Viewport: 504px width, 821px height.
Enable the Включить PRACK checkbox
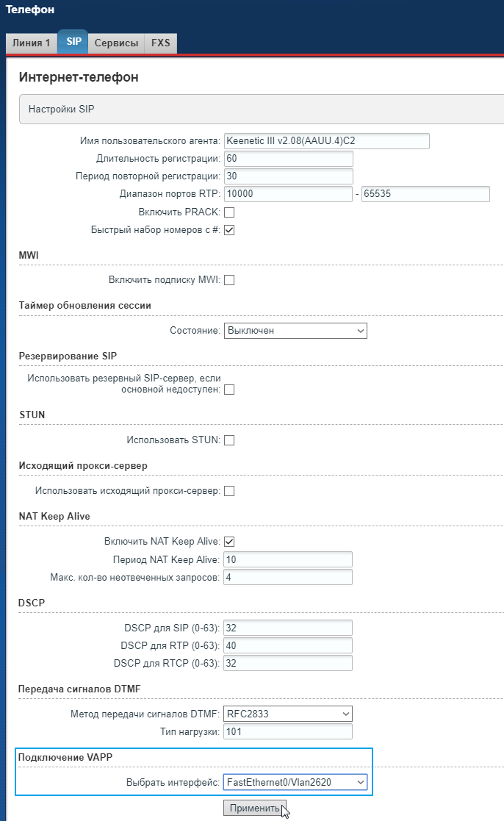tap(229, 212)
